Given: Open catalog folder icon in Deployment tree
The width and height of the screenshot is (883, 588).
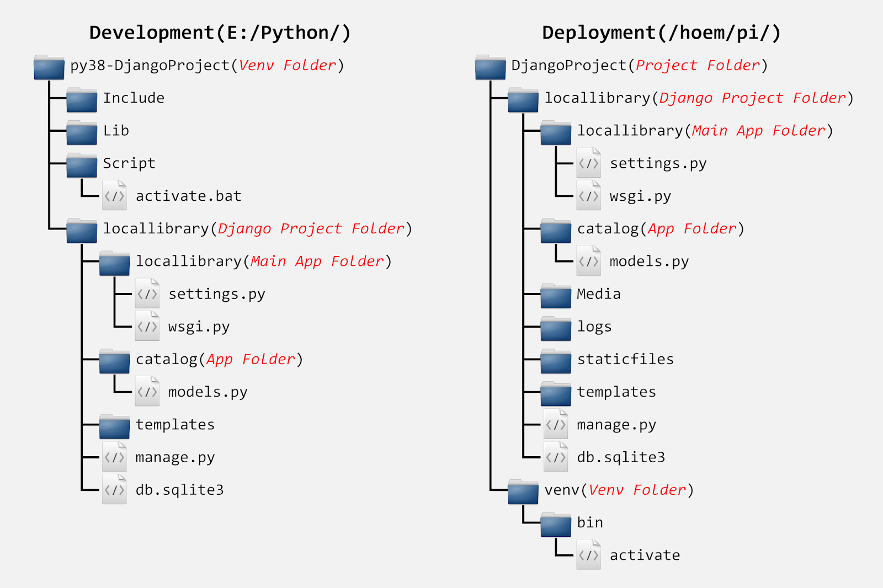Looking at the screenshot, I should tap(556, 230).
